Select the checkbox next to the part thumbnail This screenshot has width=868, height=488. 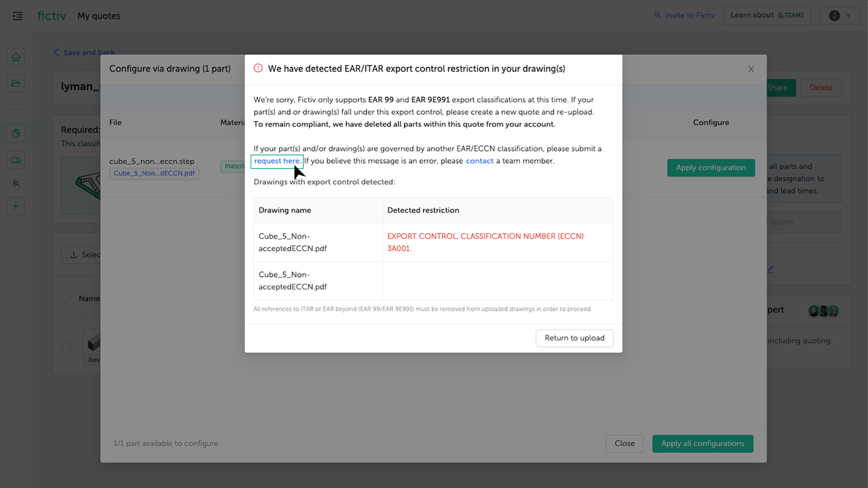click(x=66, y=346)
